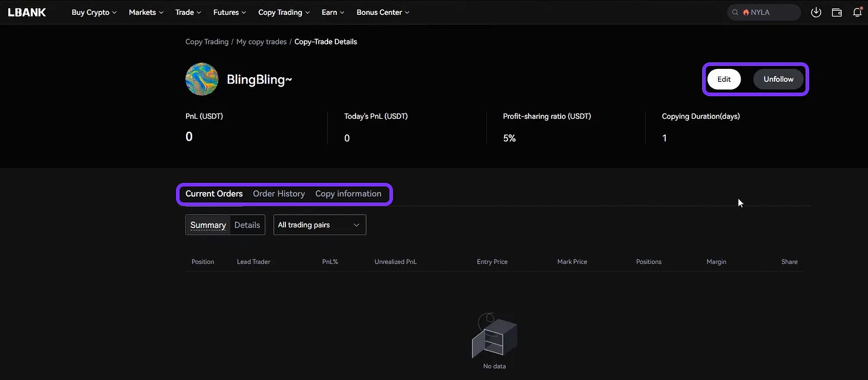868x380 pixels.
Task: Expand the Bonus Center menu
Action: click(x=383, y=12)
